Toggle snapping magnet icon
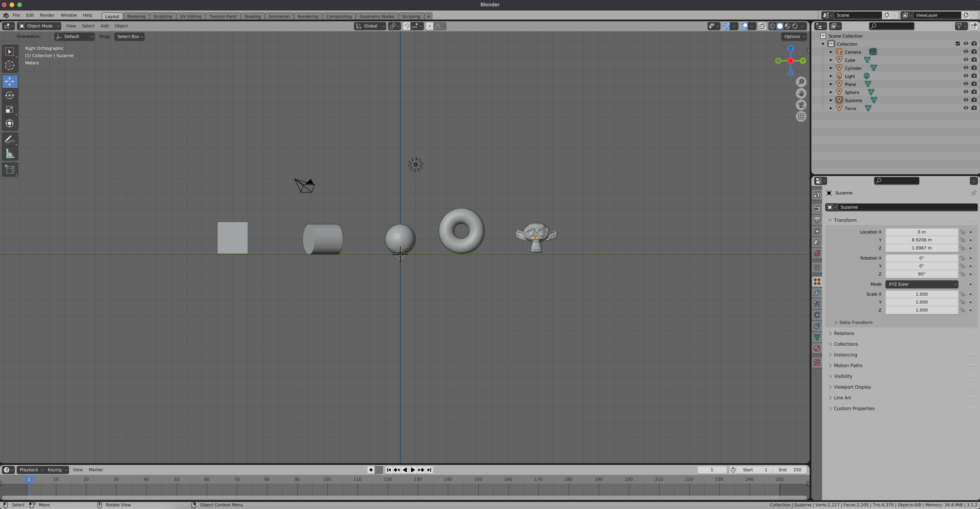The height and width of the screenshot is (509, 980). point(407,26)
